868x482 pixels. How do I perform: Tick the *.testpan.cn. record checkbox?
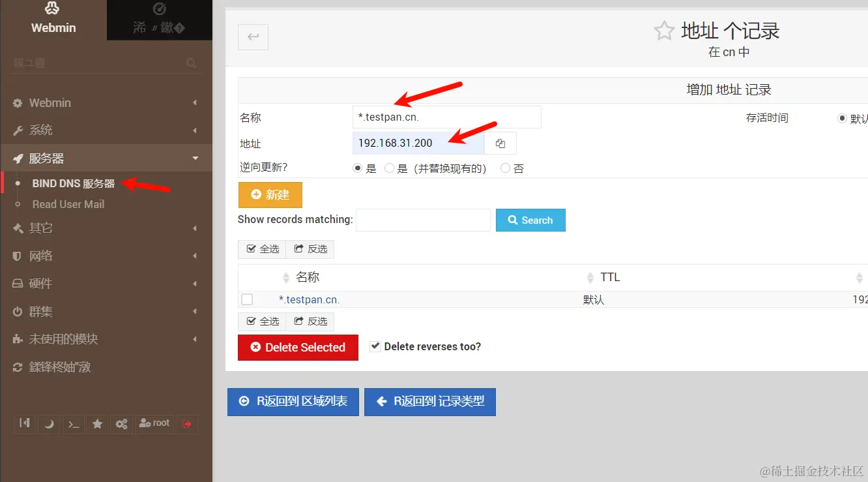tap(247, 299)
